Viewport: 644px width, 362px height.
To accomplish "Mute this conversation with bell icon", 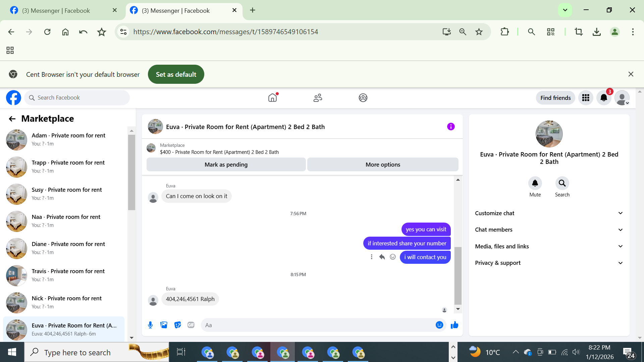I will (535, 183).
